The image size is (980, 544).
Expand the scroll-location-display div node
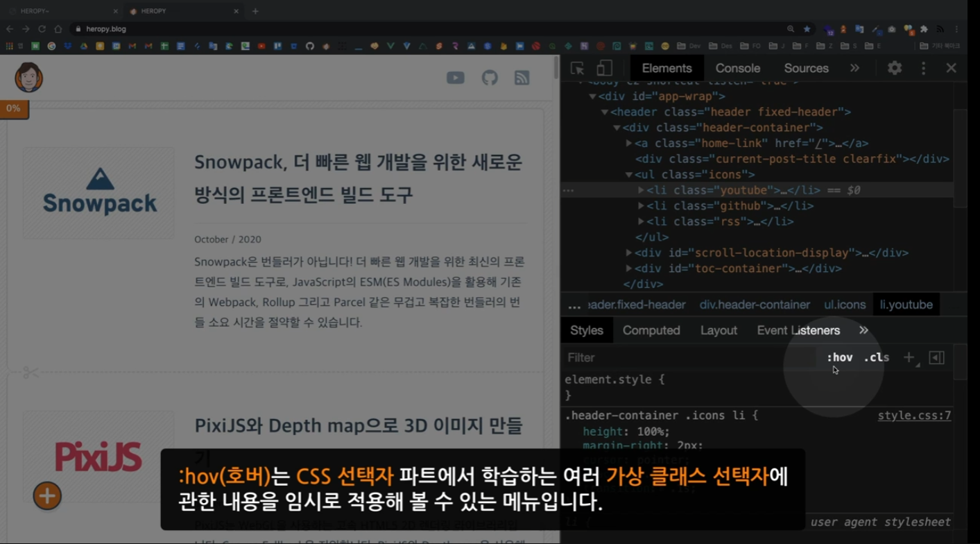click(x=629, y=253)
